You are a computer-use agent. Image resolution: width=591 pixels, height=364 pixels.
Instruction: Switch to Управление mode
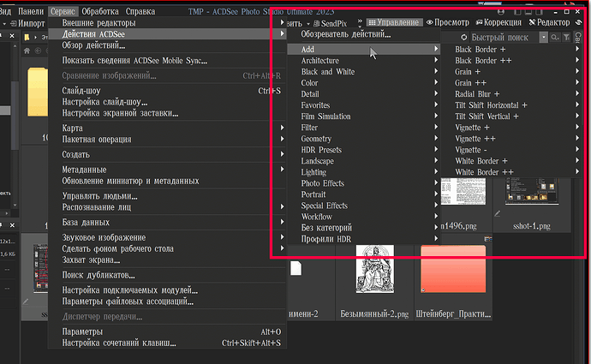tap(394, 22)
